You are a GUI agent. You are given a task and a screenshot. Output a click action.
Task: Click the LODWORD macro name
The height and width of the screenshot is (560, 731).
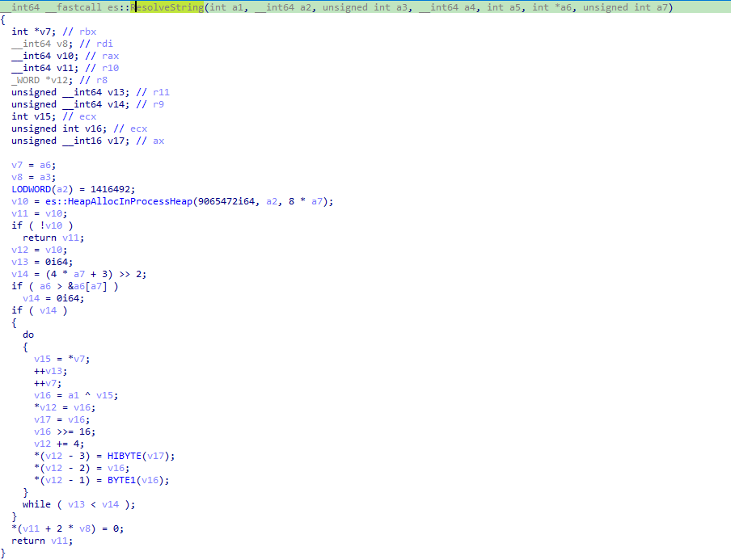point(32,189)
